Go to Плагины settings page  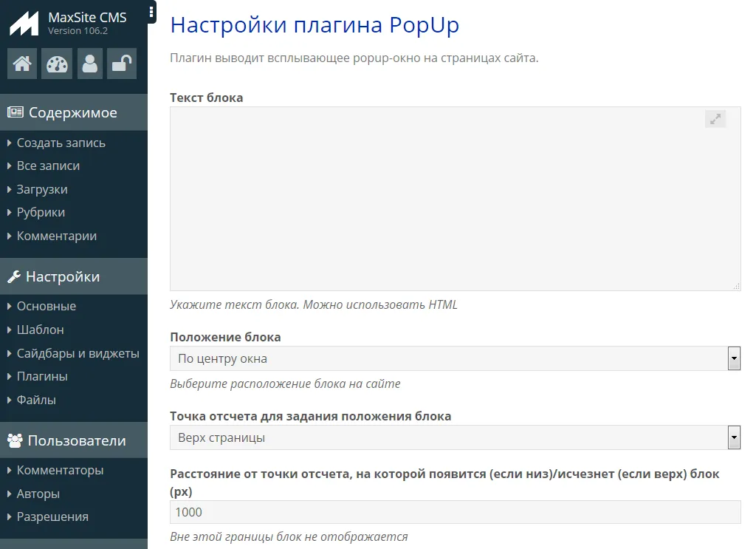point(42,376)
